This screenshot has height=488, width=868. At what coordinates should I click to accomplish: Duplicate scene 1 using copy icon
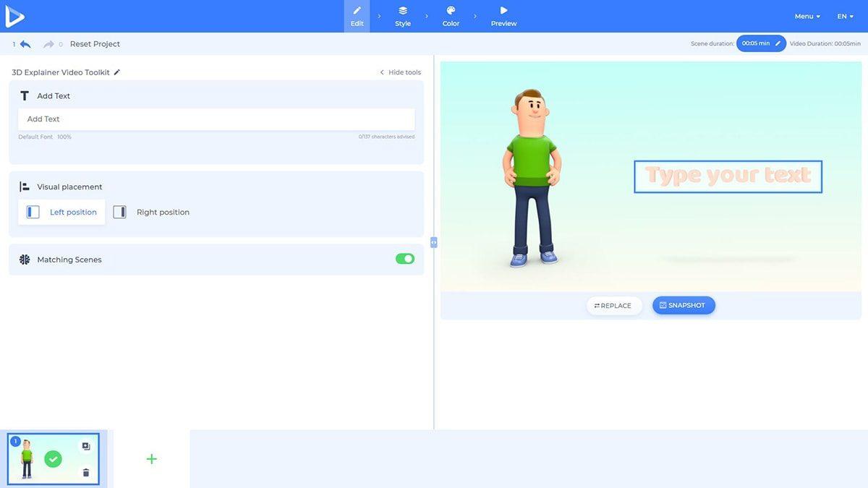[x=86, y=447]
